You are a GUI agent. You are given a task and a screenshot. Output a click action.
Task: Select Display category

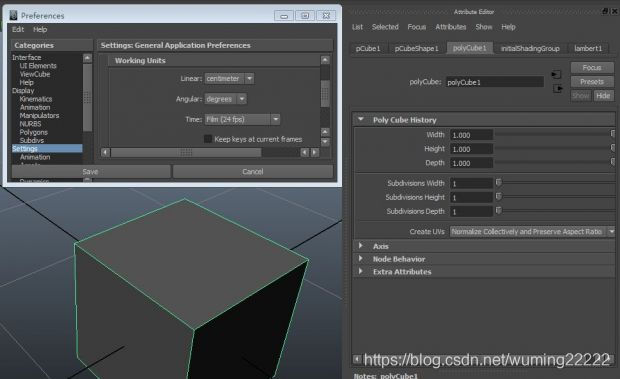tap(23, 91)
